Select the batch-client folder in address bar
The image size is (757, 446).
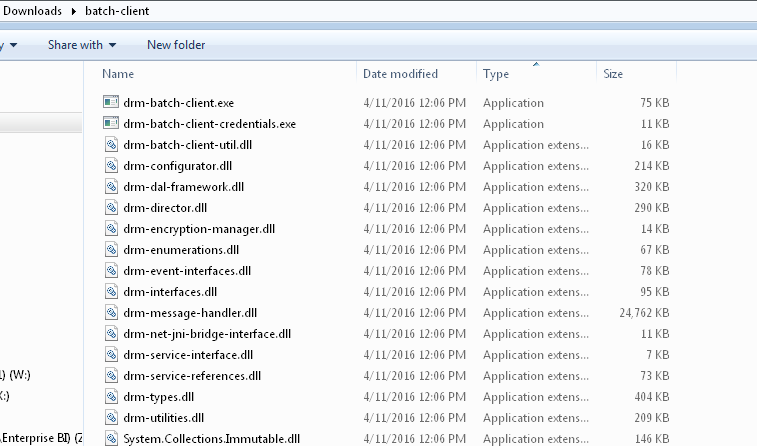click(x=116, y=11)
